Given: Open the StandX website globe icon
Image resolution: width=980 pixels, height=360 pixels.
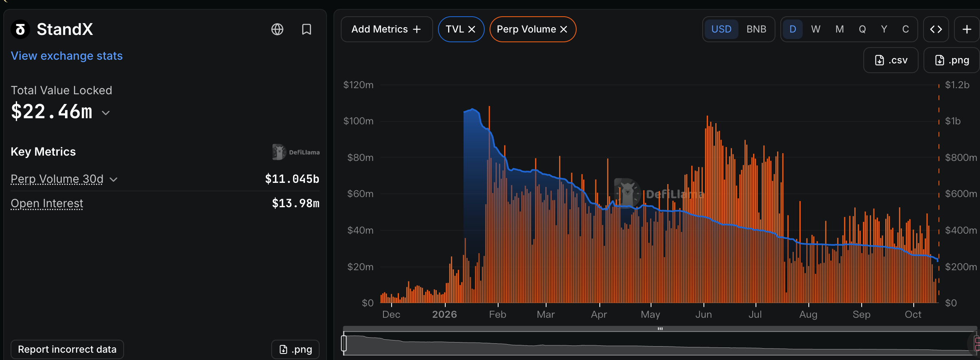Looking at the screenshot, I should [x=277, y=29].
